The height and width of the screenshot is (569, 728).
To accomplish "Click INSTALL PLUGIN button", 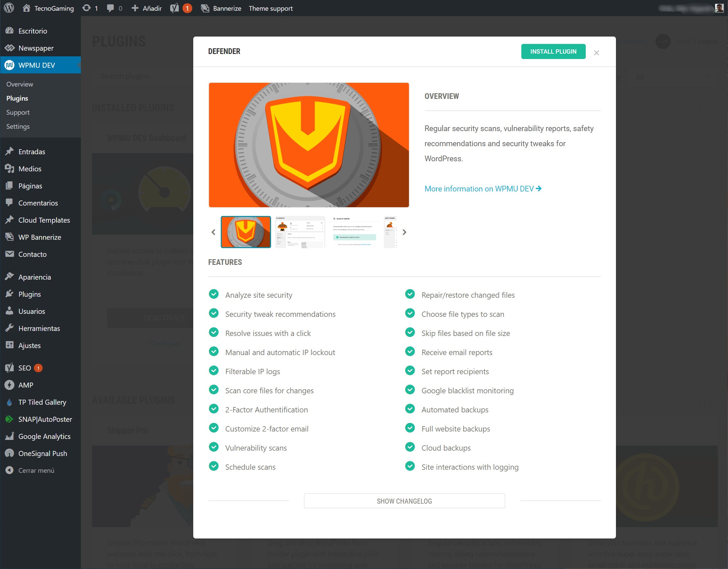I will click(553, 51).
